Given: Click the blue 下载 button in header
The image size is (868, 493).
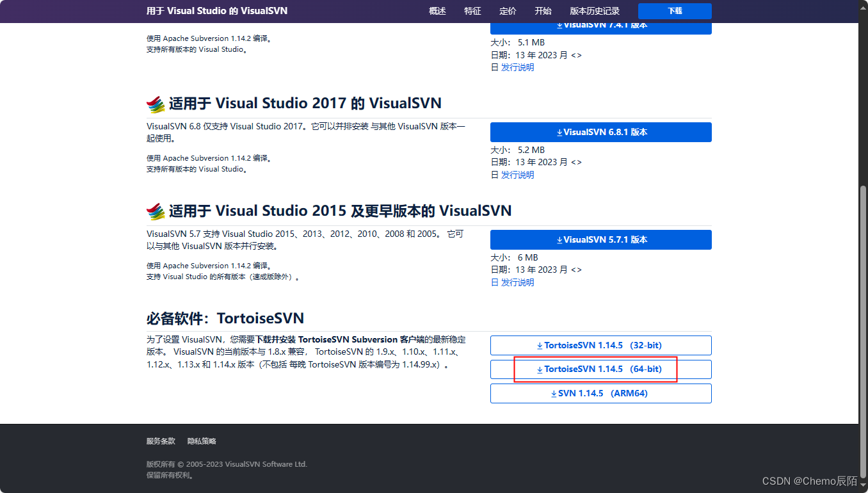Looking at the screenshot, I should click(x=675, y=12).
